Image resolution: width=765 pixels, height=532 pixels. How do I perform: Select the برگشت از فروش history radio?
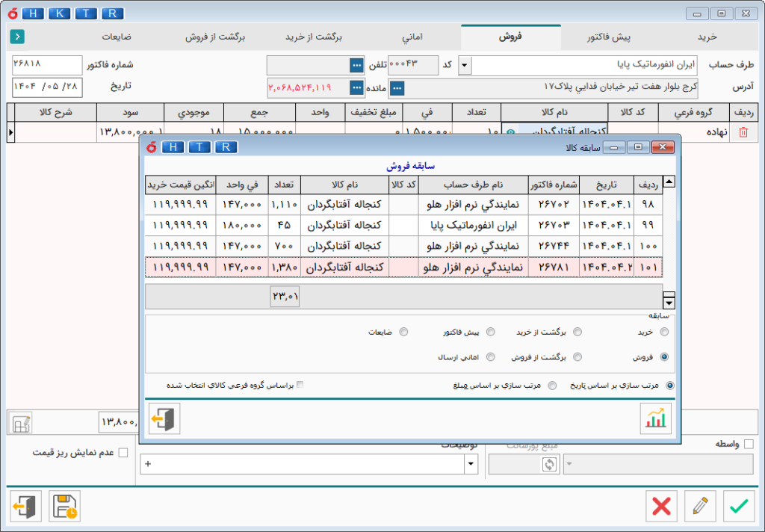[x=577, y=356]
